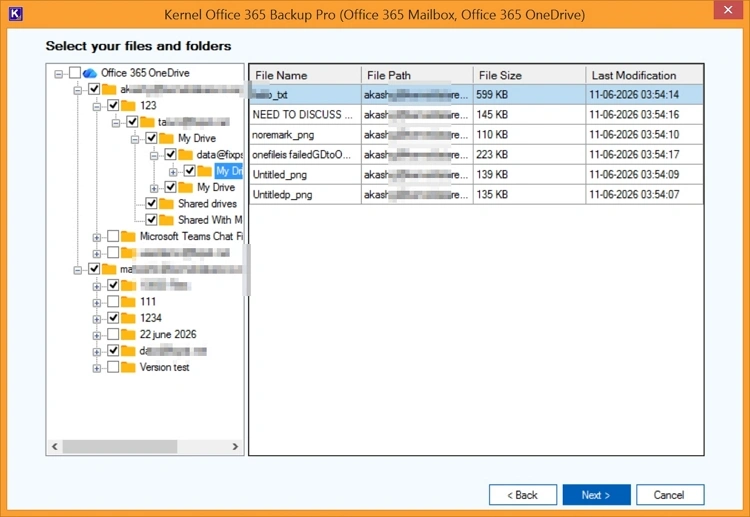750x517 pixels.
Task: Expand the Microsoft Teams Chat Files node
Action: 97,238
